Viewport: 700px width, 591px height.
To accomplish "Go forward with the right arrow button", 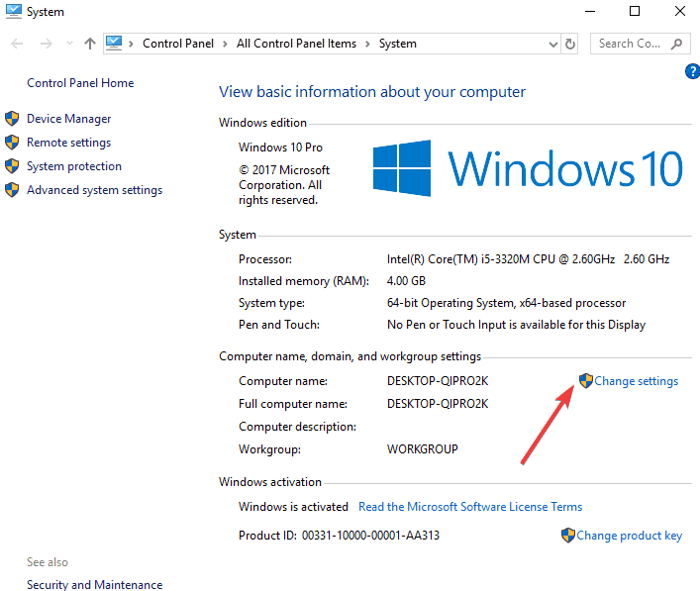I will click(x=46, y=44).
